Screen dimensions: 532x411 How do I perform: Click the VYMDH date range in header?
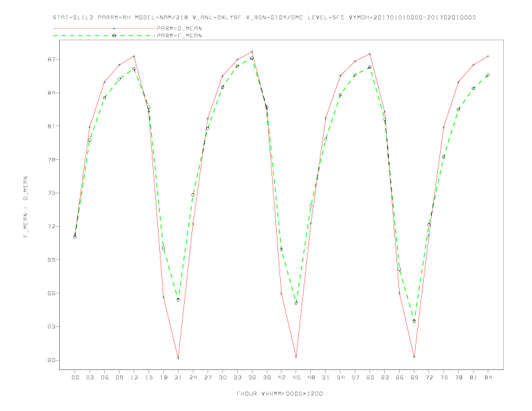412,17
